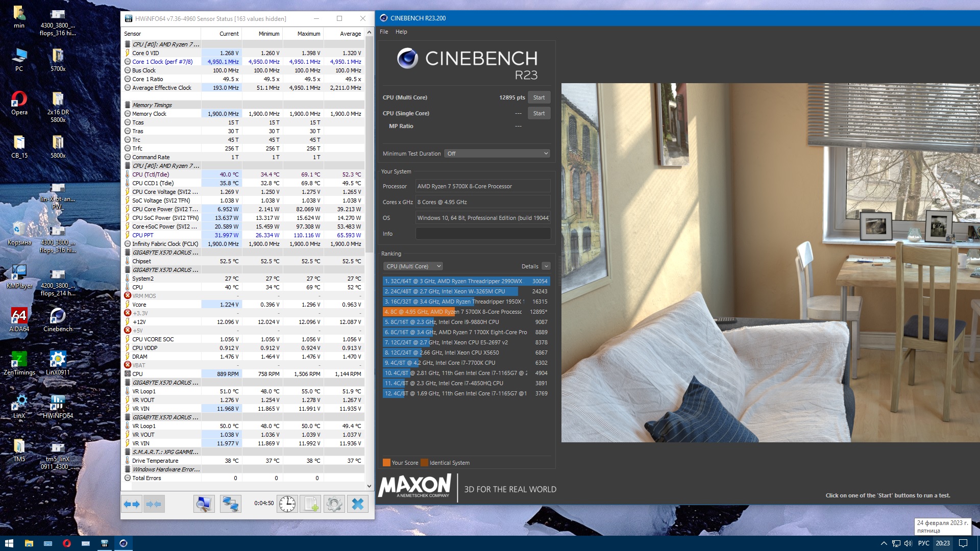Image resolution: width=980 pixels, height=551 pixels.
Task: Click HWiNFO expand-columns arrows button
Action: tap(132, 504)
